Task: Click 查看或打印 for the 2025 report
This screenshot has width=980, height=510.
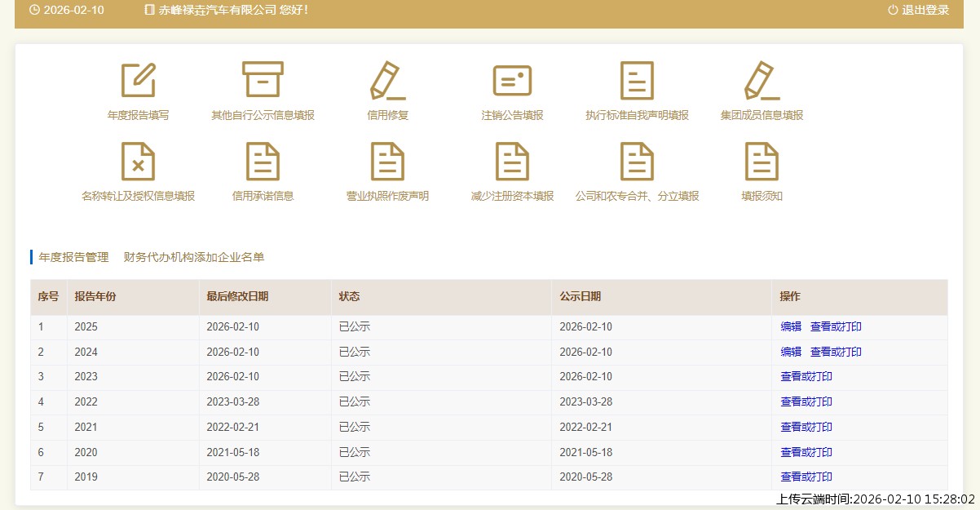Action: [x=836, y=327]
